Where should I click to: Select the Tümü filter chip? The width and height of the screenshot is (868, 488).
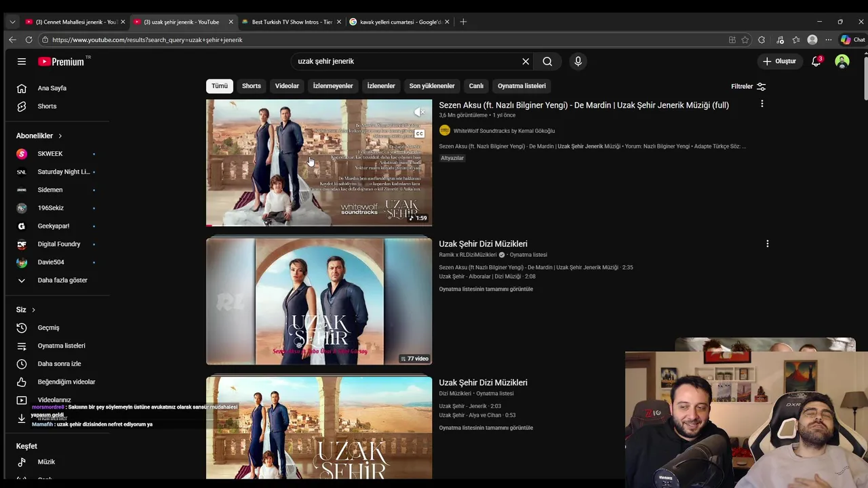pos(220,86)
